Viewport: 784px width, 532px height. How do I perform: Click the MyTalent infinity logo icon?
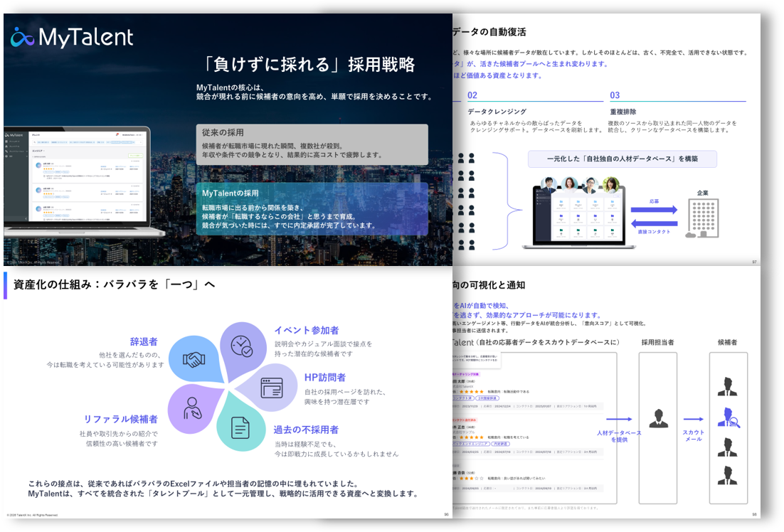coord(22,37)
